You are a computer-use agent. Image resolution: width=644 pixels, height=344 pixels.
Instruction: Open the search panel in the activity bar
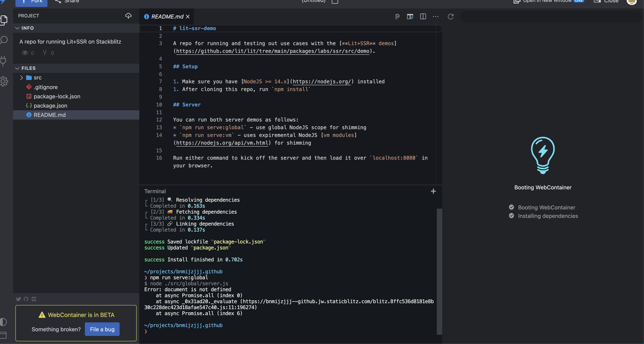click(4, 40)
